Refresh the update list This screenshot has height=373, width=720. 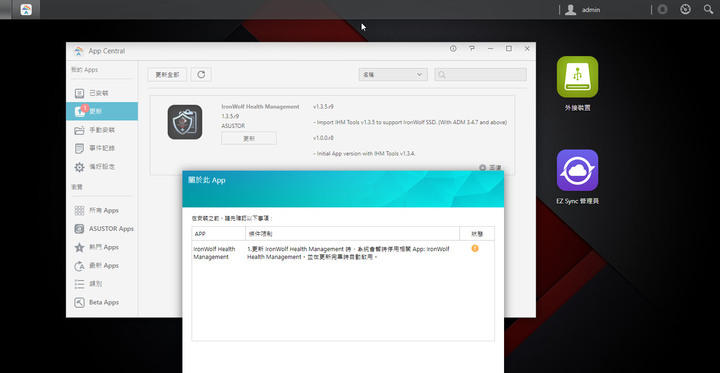tap(201, 74)
